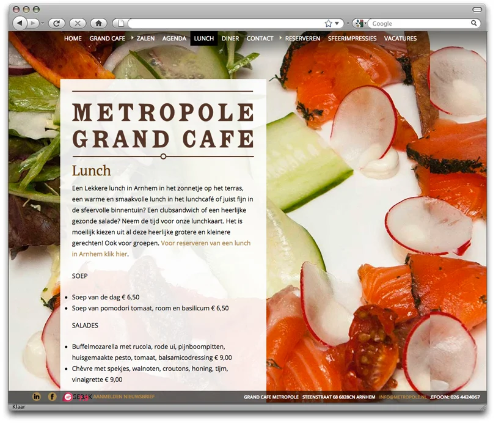The image size is (504, 429).
Task: Stop loading with the X button
Action: point(78,23)
